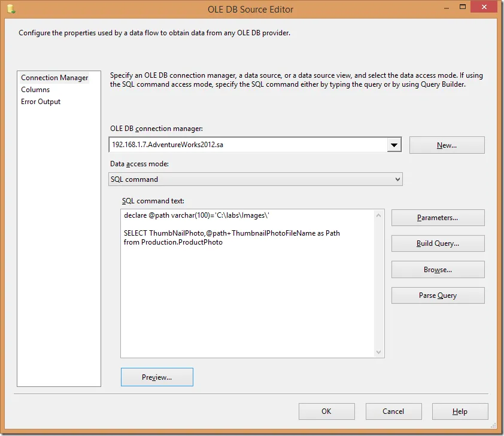Launch Build Query tool
504x436 pixels.
[x=438, y=243]
